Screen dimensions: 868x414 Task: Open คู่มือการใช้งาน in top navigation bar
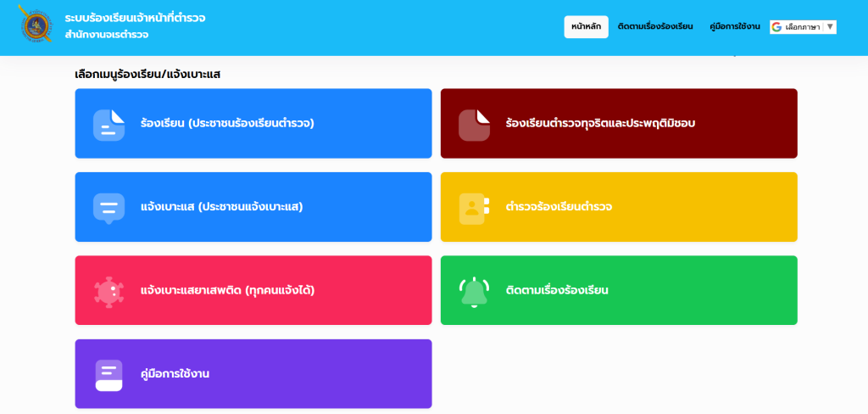pyautogui.click(x=734, y=27)
